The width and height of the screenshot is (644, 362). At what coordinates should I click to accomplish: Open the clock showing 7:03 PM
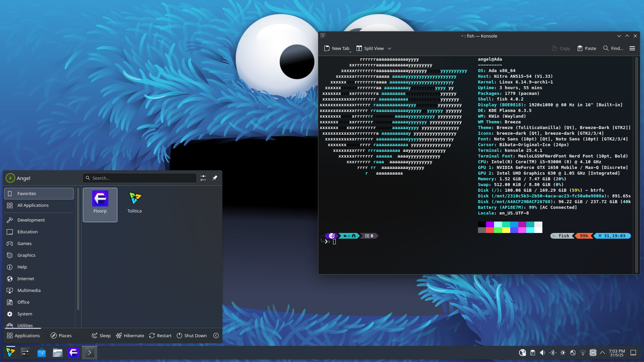(617, 353)
